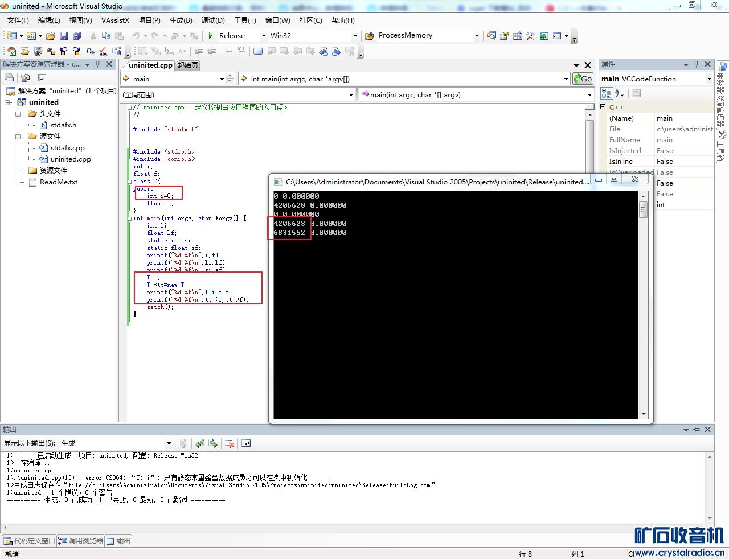Screen dimensions: 729x560
Task: Click the green Go button
Action: click(583, 79)
